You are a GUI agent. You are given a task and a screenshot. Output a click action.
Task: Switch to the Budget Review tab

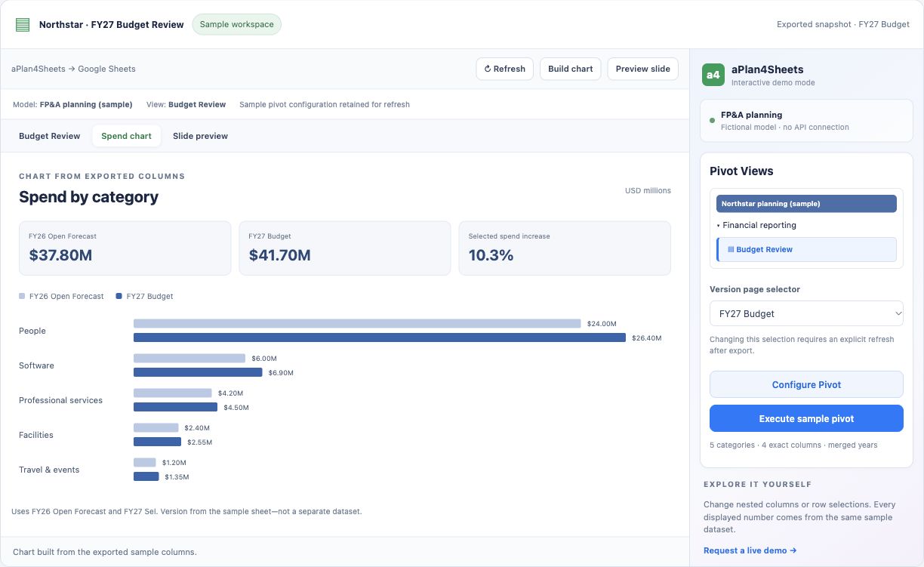tap(50, 136)
